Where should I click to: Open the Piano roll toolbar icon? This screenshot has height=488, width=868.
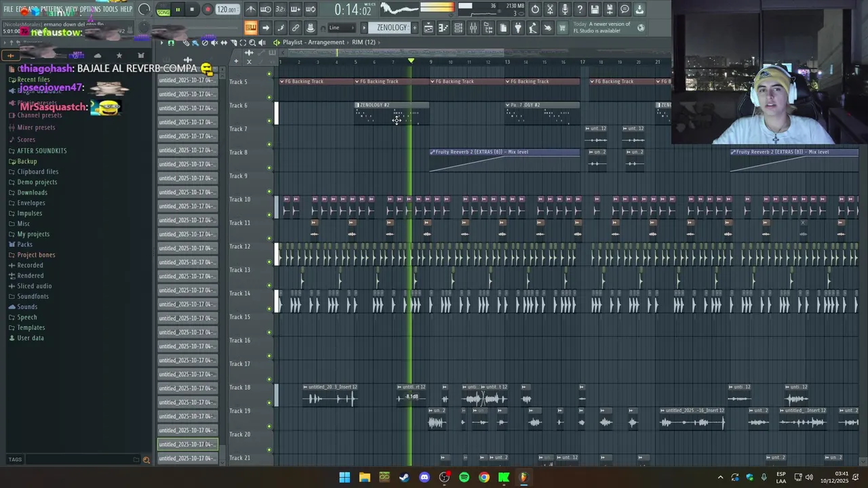click(443, 28)
